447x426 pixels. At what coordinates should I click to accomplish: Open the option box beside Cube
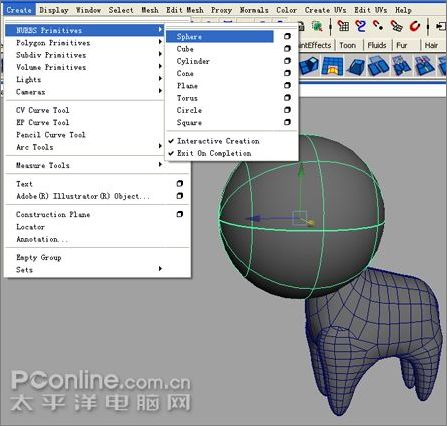(287, 49)
